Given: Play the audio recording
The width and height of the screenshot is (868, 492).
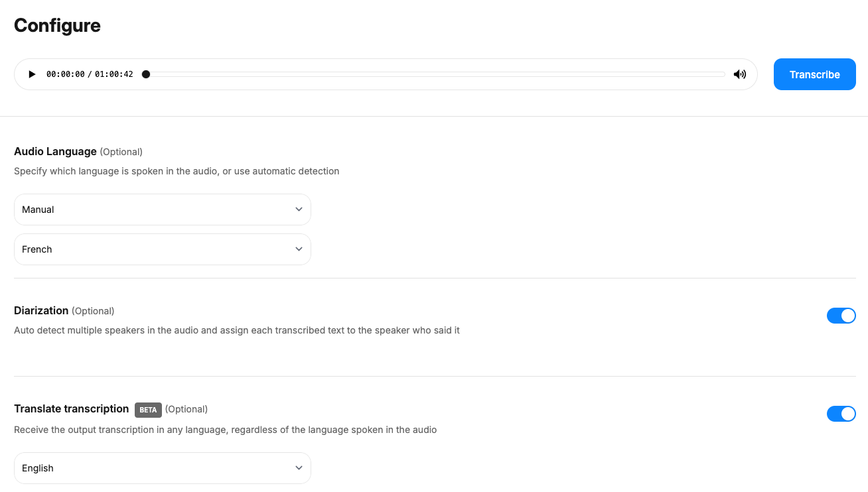Looking at the screenshot, I should 32,74.
